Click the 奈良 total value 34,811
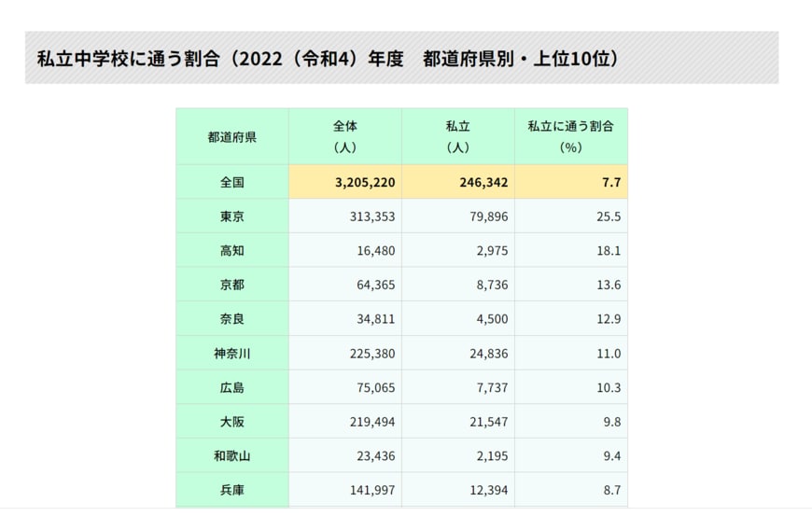The image size is (812, 516). pyautogui.click(x=375, y=319)
